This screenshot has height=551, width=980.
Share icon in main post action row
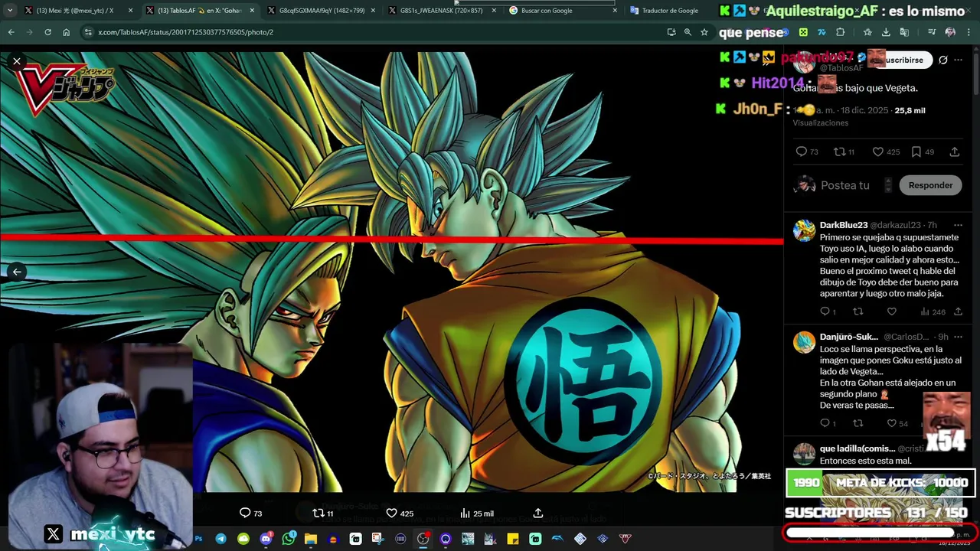tap(955, 152)
